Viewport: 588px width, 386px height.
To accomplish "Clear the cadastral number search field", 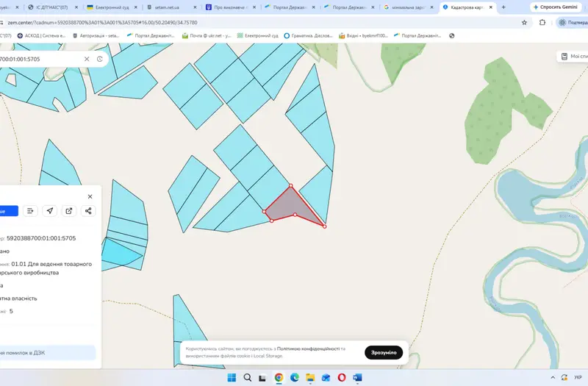I will tap(87, 59).
